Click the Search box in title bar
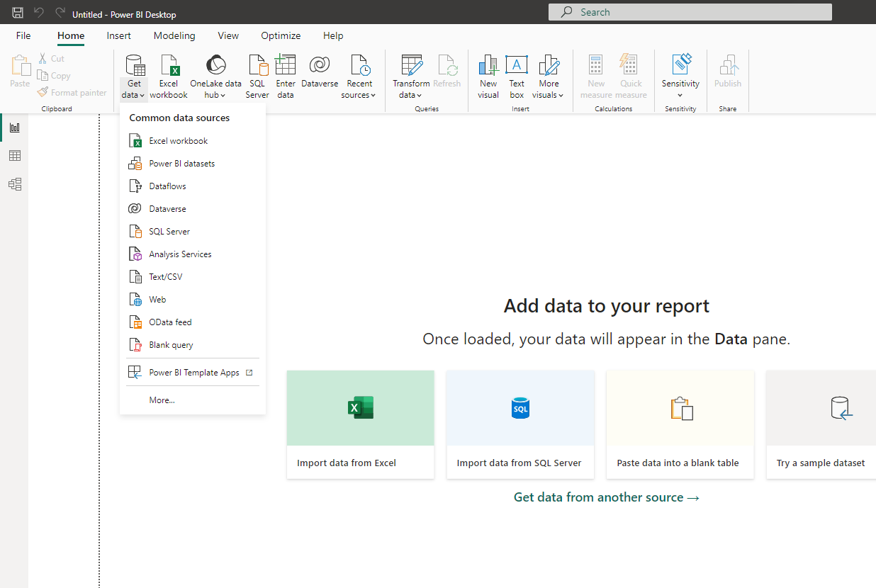This screenshot has height=588, width=876. point(690,12)
